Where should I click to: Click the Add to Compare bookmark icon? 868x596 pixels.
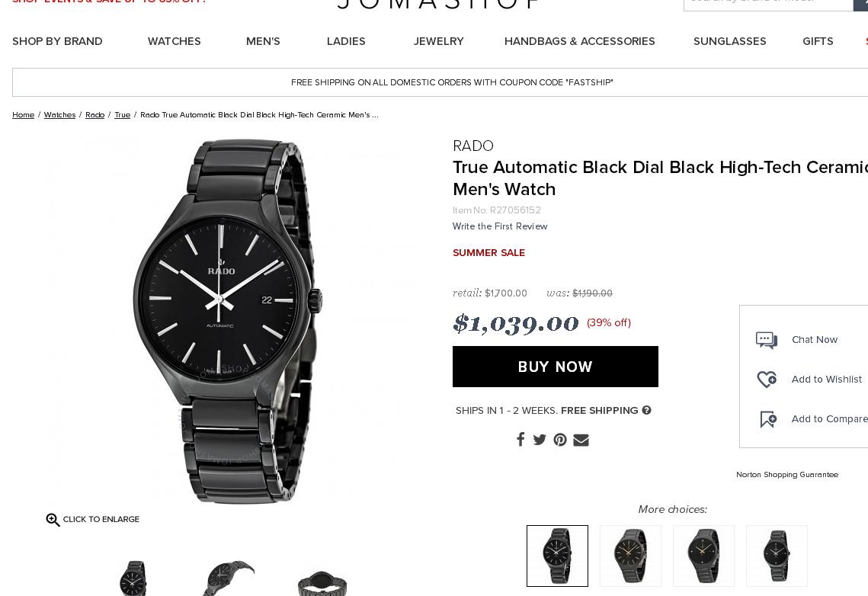coord(768,419)
